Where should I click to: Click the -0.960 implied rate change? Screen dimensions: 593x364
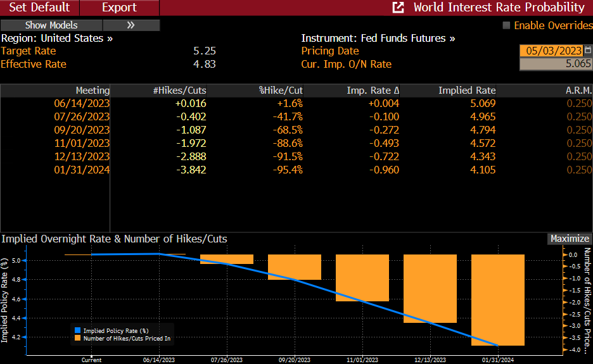coord(384,170)
